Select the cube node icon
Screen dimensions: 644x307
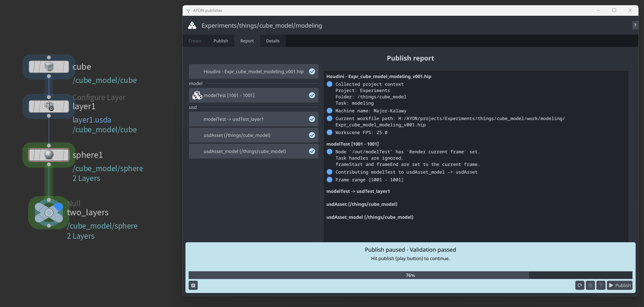point(49,67)
